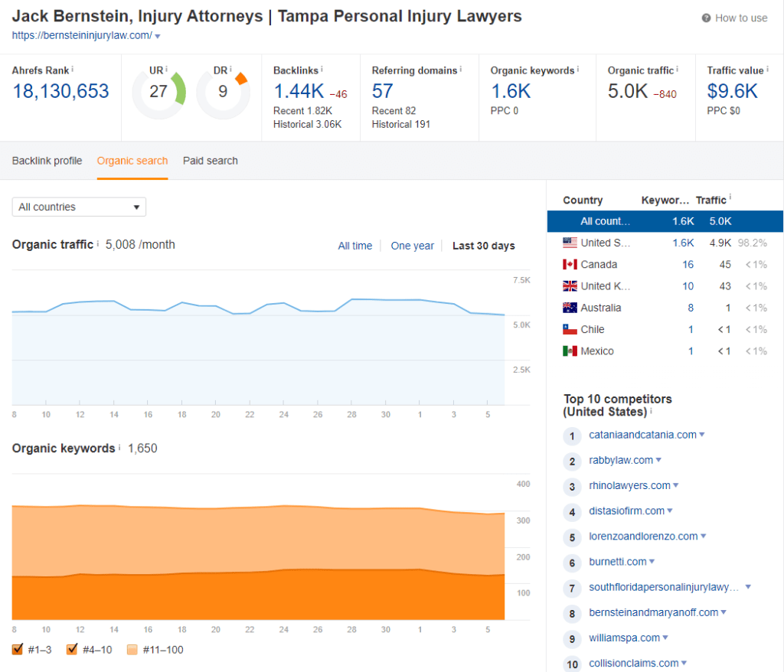
Task: Click the Organic traffic metric info icon
Action: [x=677, y=69]
